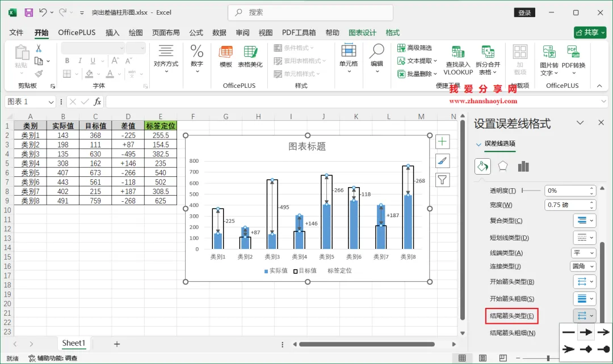
Task: Toggle bold formatting B
Action: tap(67, 61)
